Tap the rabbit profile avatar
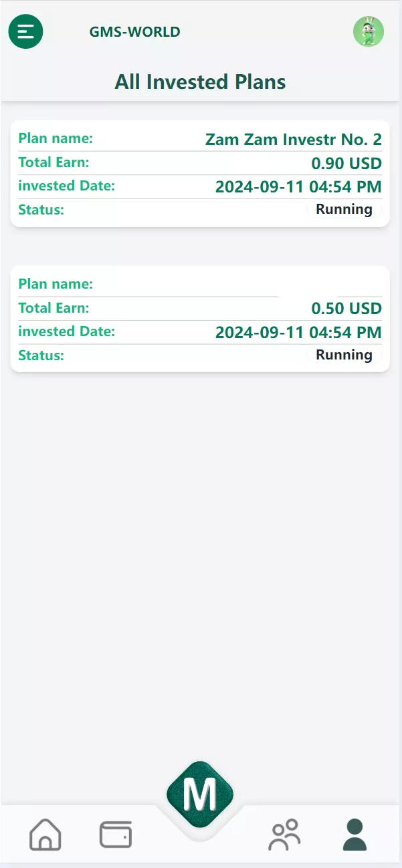 (368, 31)
